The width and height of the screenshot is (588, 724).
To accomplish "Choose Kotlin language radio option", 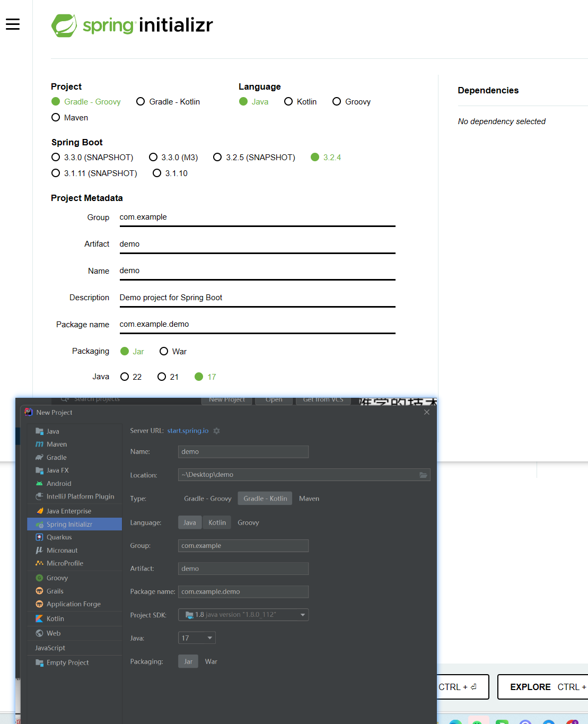I will point(288,102).
